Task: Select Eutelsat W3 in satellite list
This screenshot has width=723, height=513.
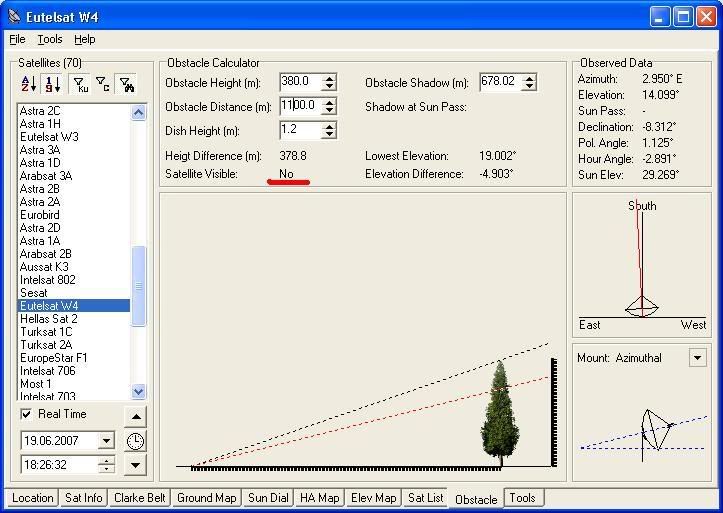Action: coord(74,137)
